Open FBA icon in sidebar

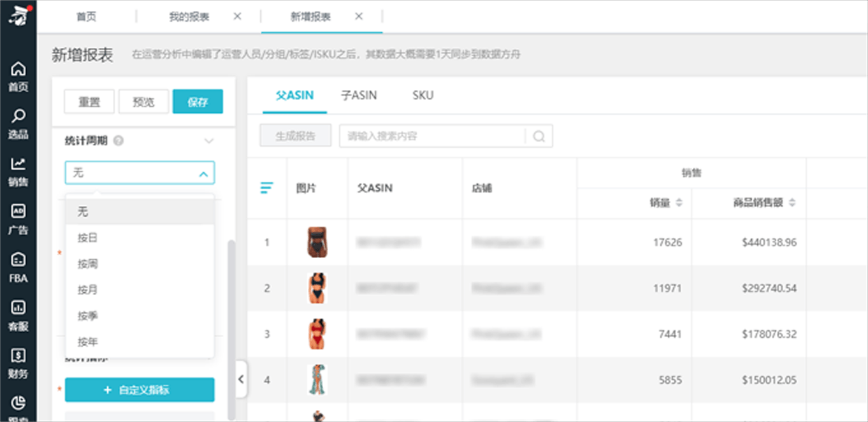tap(18, 260)
